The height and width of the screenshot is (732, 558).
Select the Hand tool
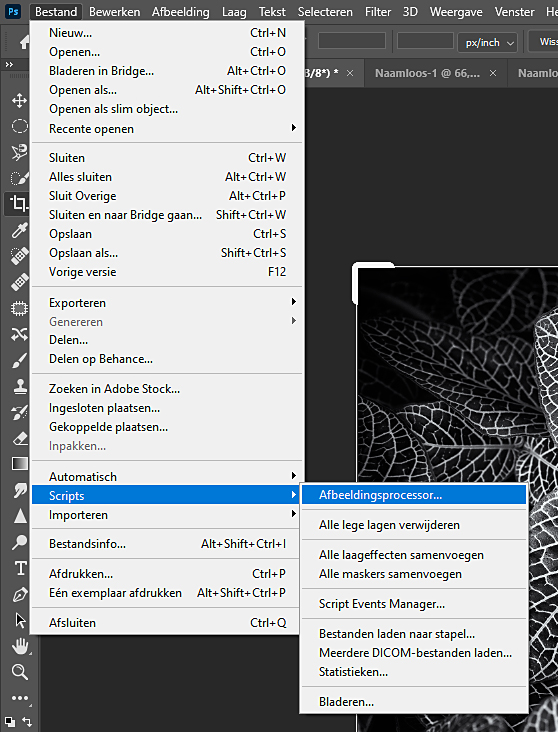[x=19, y=646]
